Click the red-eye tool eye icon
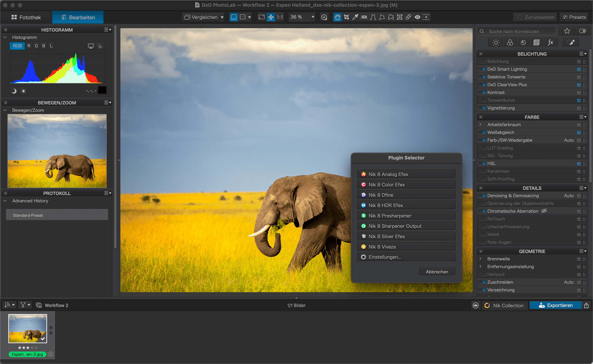This screenshot has height=364, width=593. pos(417,17)
